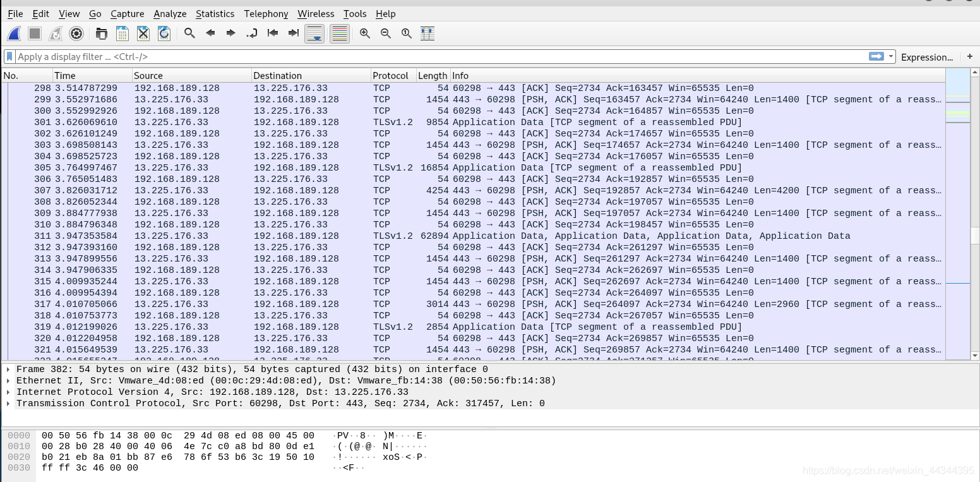
Task: Jump to the first packet
Action: (x=273, y=33)
